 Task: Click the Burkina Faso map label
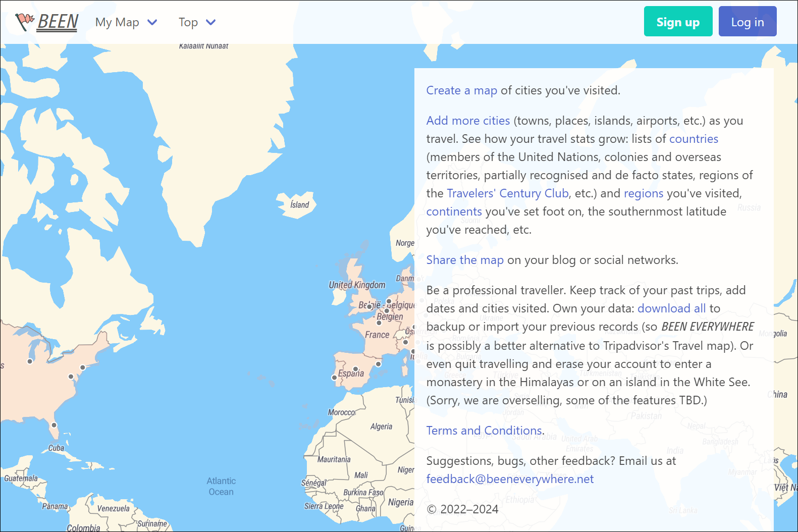click(363, 492)
